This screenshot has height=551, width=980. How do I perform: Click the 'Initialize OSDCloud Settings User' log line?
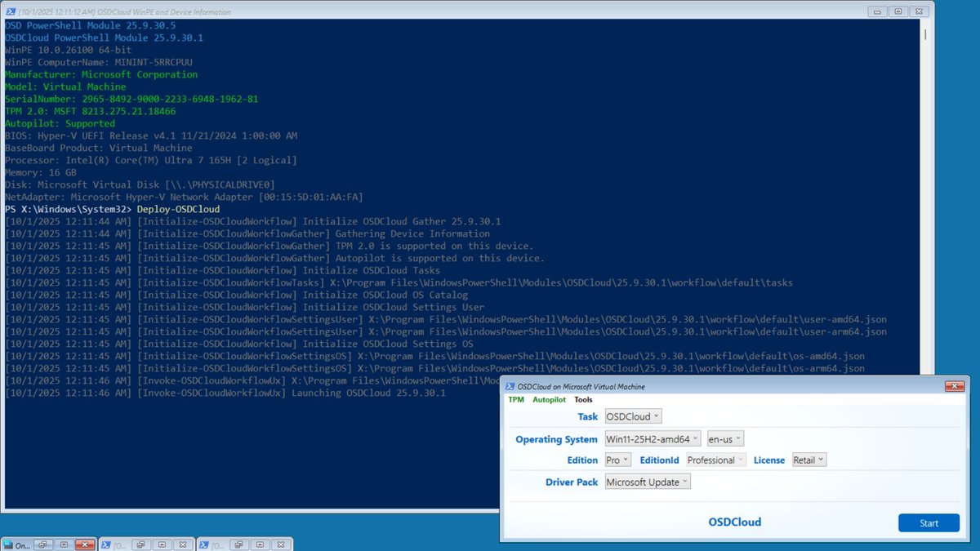point(244,308)
